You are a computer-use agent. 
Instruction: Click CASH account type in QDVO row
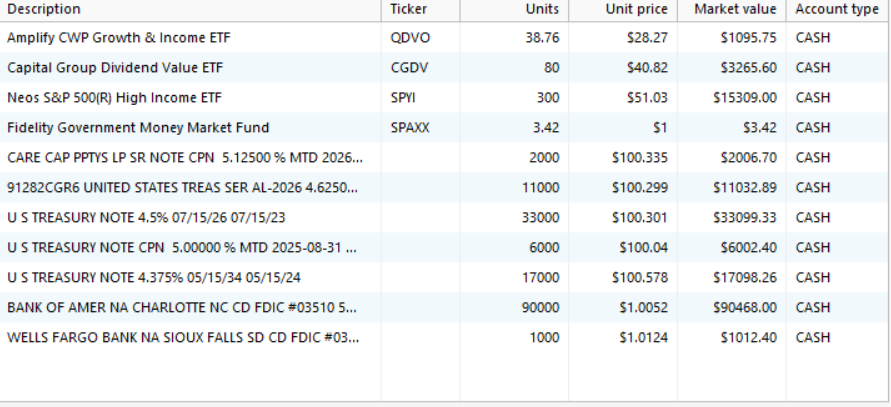click(x=813, y=38)
